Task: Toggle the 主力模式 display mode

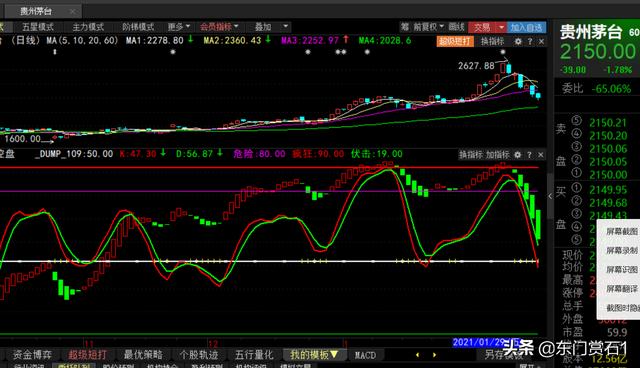Action: click(88, 27)
